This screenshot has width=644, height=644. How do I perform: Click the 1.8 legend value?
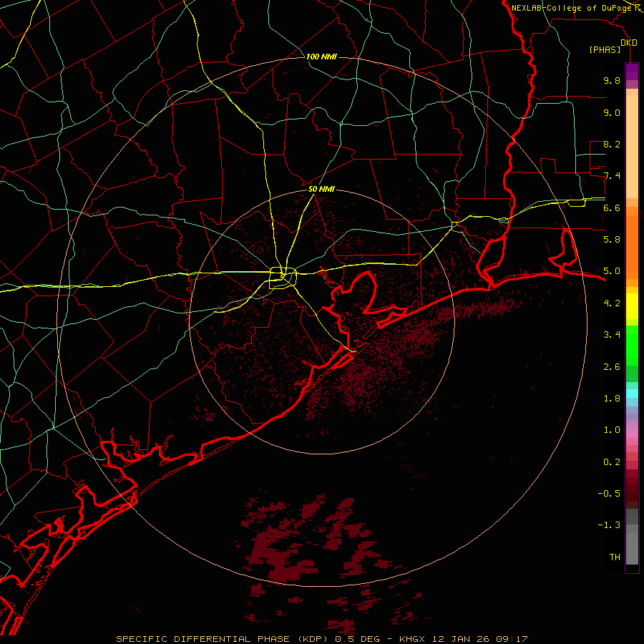click(612, 399)
